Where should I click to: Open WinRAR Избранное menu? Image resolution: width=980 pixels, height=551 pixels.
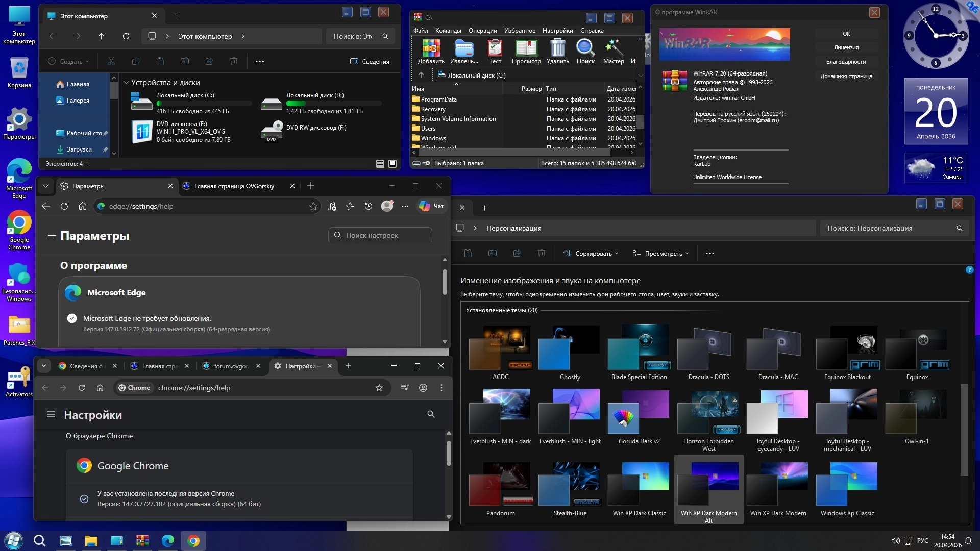[x=520, y=31]
